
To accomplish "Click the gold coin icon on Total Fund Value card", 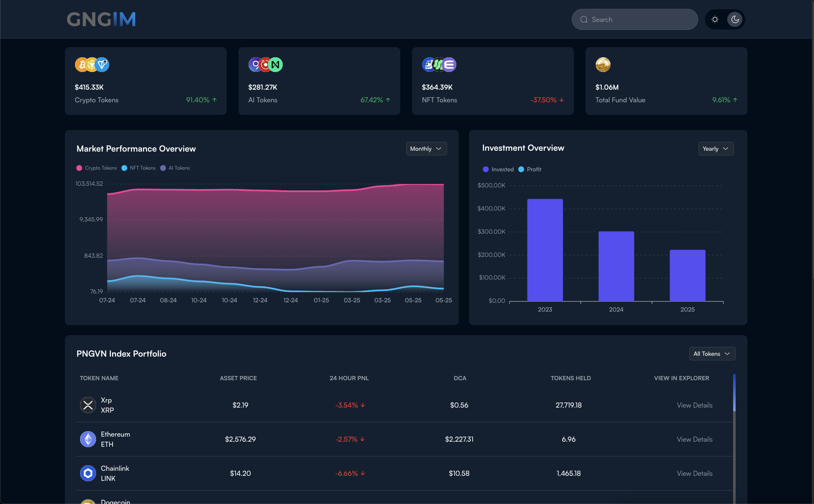I will tap(603, 64).
